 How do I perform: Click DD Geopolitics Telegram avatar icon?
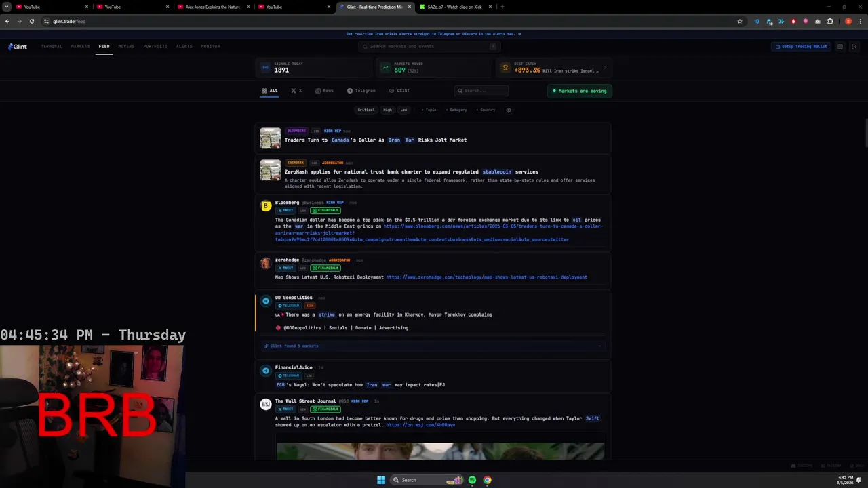coord(266,301)
